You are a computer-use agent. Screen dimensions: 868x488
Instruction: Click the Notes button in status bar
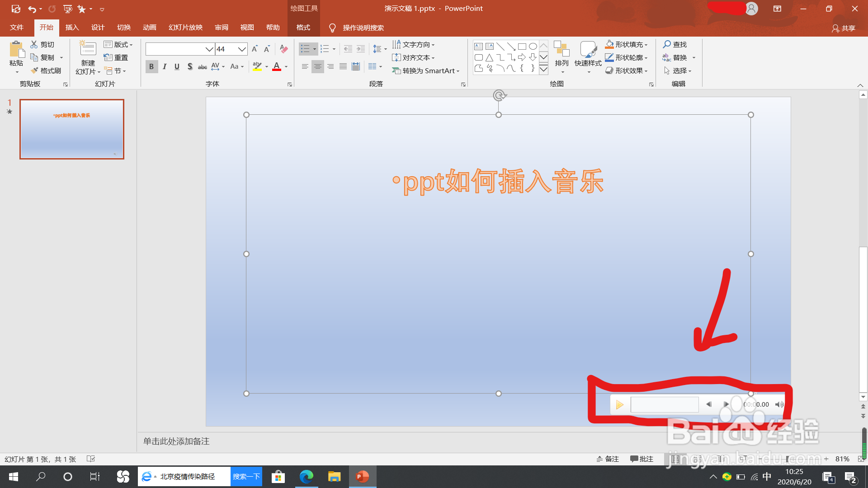(608, 459)
